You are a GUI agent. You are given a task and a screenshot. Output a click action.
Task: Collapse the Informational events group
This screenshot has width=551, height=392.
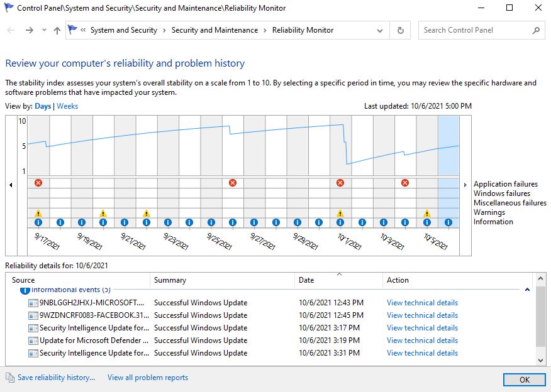pyautogui.click(x=527, y=290)
